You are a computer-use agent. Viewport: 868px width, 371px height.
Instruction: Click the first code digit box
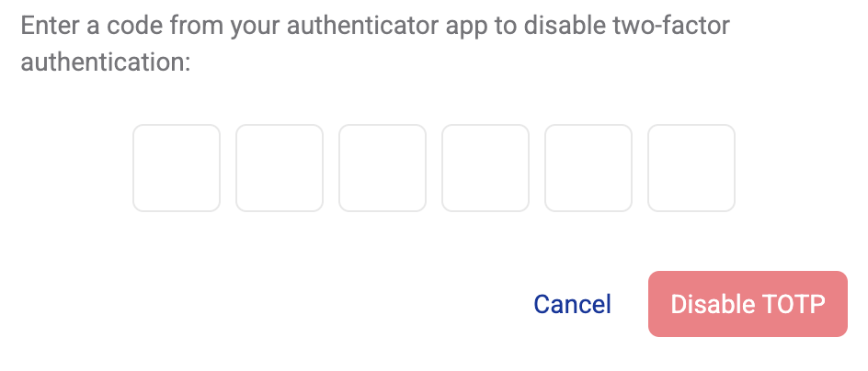point(177,168)
